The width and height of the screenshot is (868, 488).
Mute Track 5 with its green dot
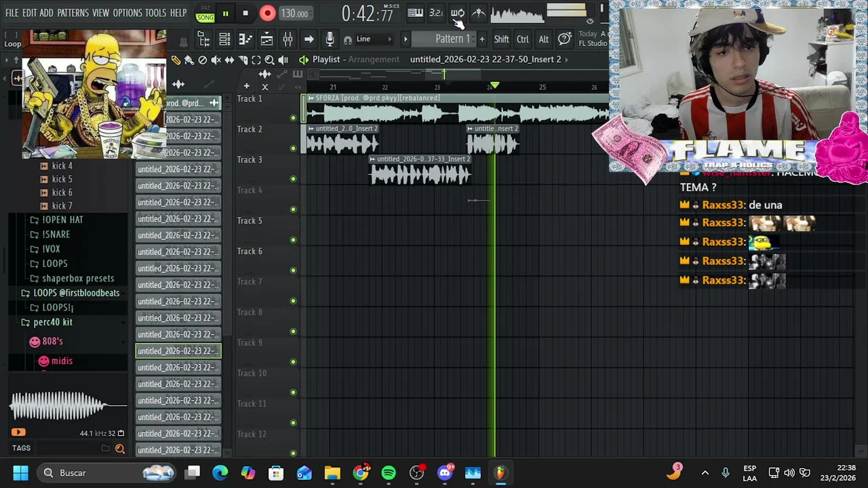tap(293, 240)
